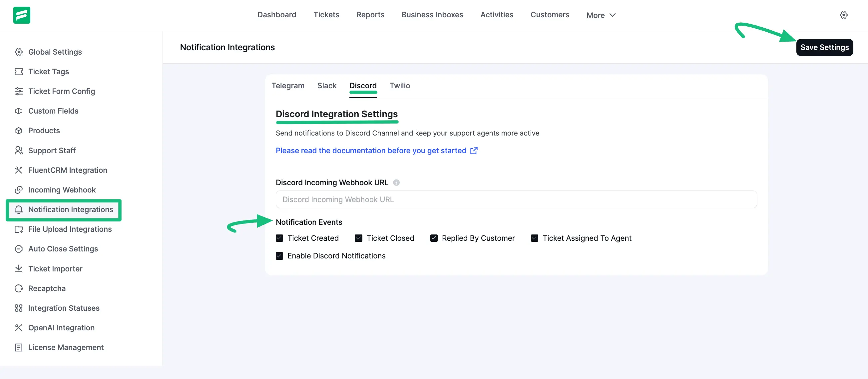Open the Business Inboxes menu item
The width and height of the screenshot is (868, 379).
point(432,15)
